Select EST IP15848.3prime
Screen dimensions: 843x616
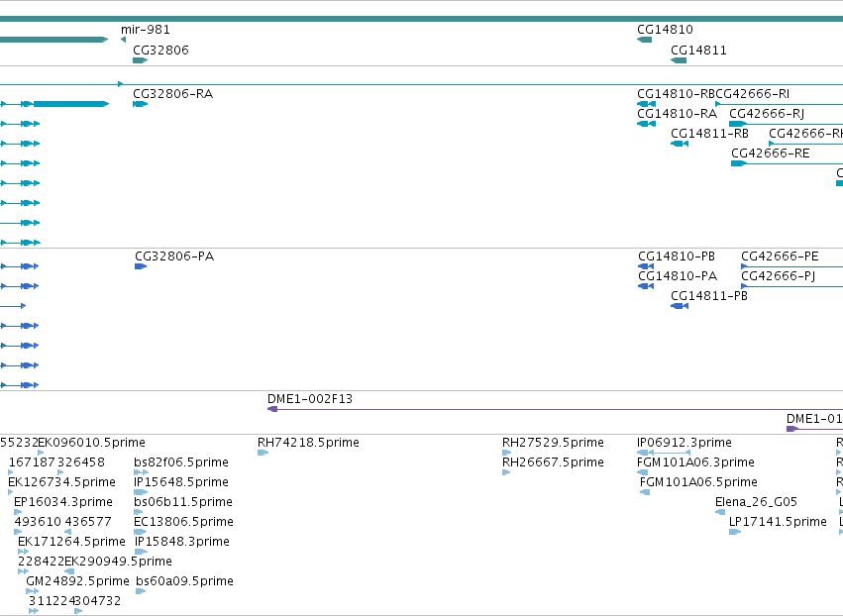coord(181,542)
